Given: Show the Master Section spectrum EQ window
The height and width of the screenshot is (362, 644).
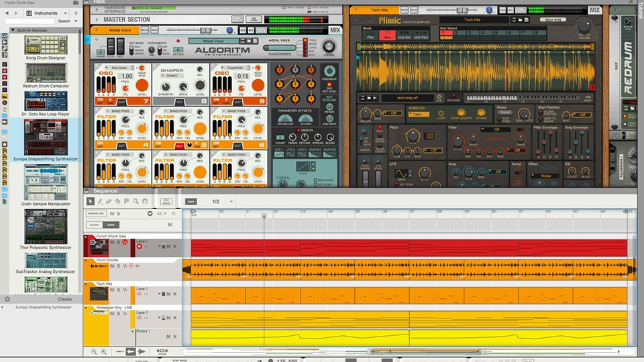Looking at the screenshot, I should pos(237,19).
